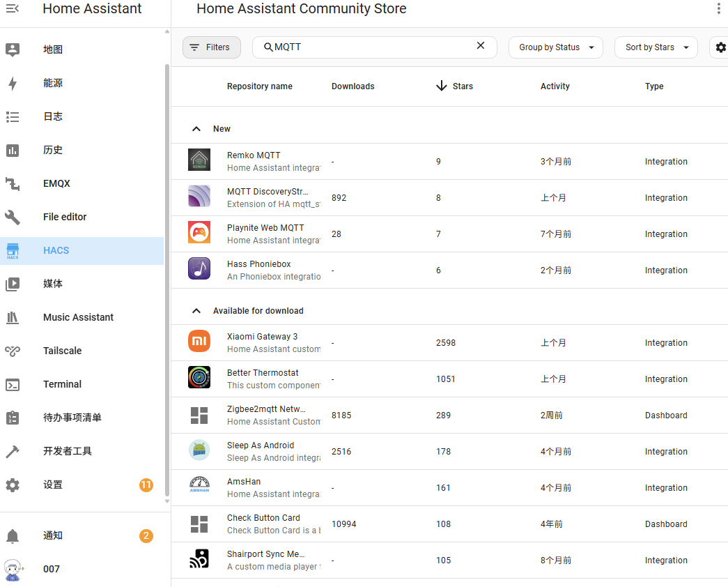Collapse the New group section
This screenshot has width=728, height=587.
[x=196, y=129]
